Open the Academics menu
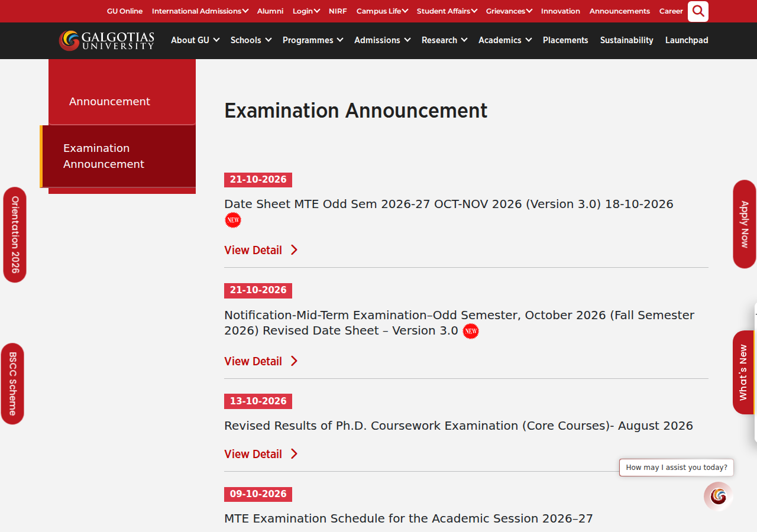The image size is (757, 532). (505, 40)
